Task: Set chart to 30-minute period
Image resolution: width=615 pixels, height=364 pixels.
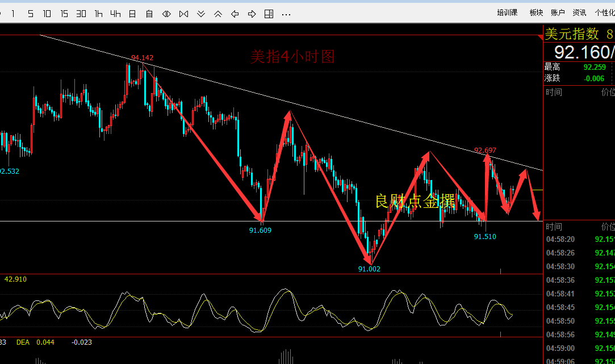Action: [x=81, y=14]
